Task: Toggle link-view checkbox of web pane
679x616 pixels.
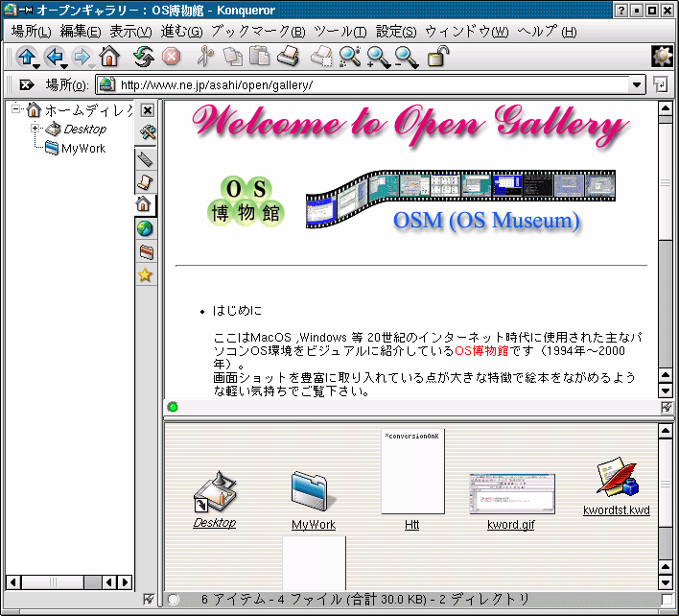Action: (x=667, y=407)
